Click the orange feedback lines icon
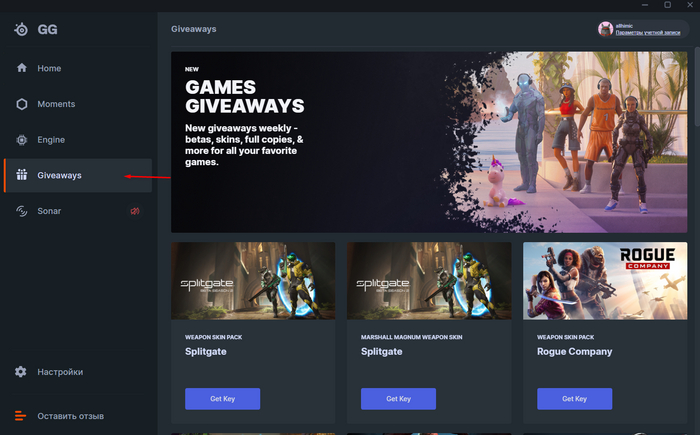The width and height of the screenshot is (700, 435). pos(21,416)
